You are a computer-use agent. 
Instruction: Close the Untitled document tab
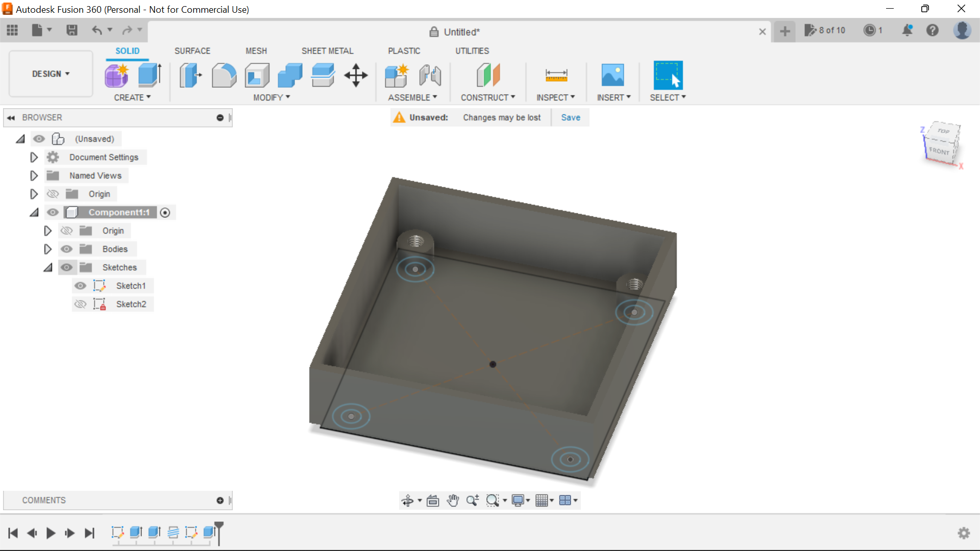(763, 32)
